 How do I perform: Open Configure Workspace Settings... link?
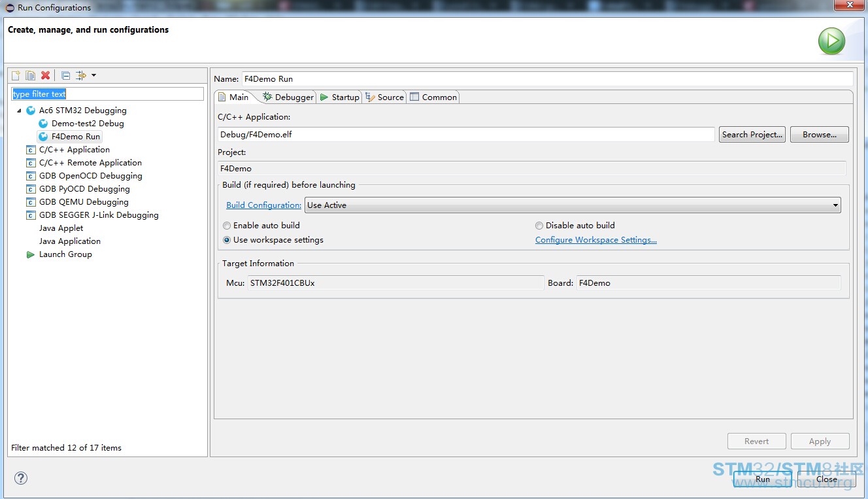click(x=596, y=240)
